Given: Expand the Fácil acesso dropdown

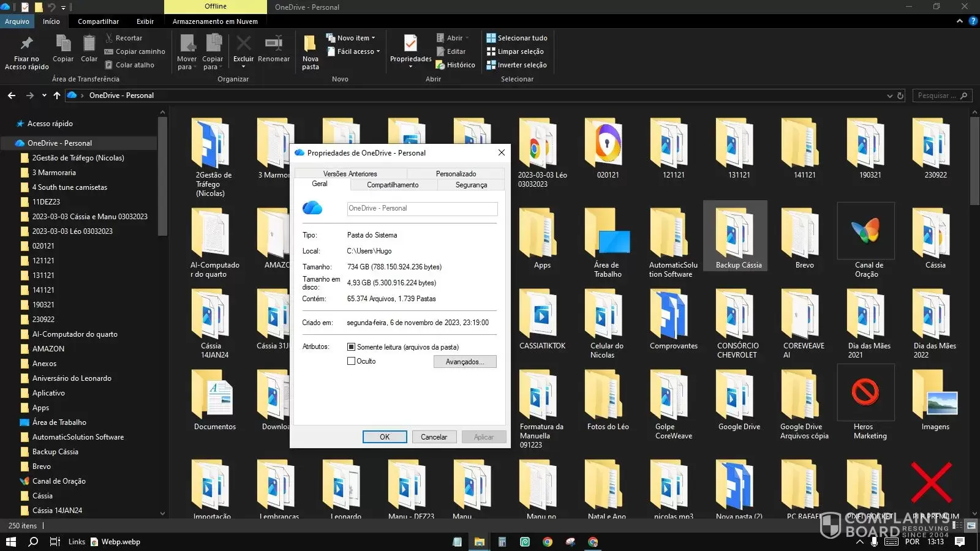Looking at the screenshot, I should pos(358,51).
